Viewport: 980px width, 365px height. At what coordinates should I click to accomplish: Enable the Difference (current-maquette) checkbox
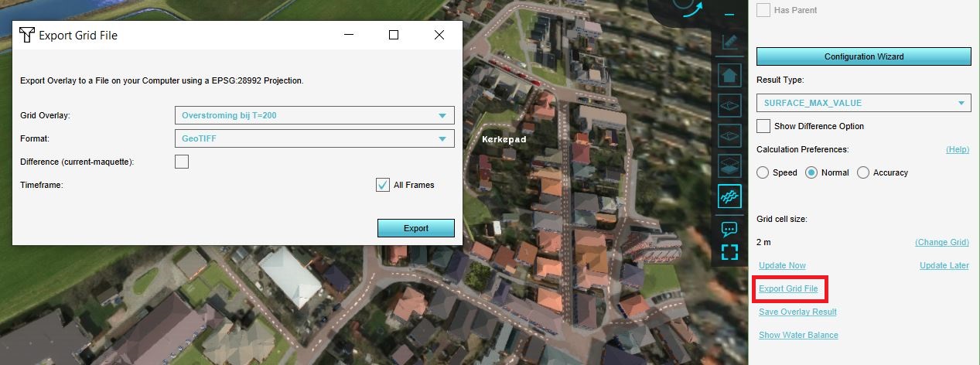pos(182,162)
